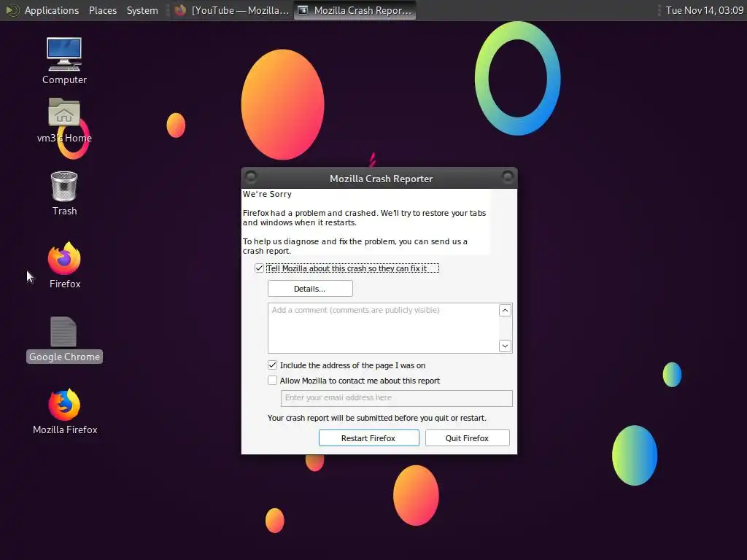Click Quit Firefox button
This screenshot has width=747, height=560.
coord(468,438)
